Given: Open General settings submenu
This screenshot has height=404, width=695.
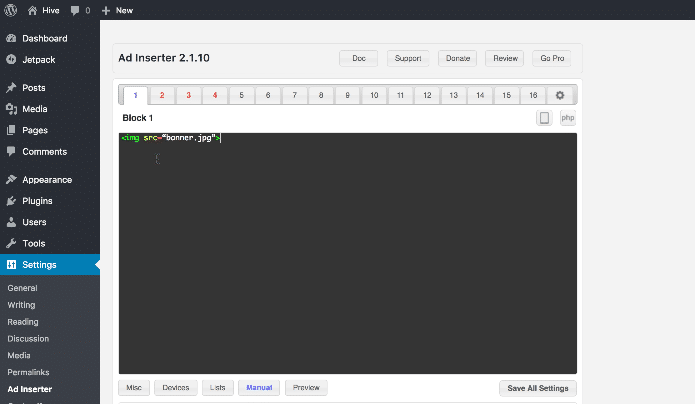Looking at the screenshot, I should [x=22, y=288].
